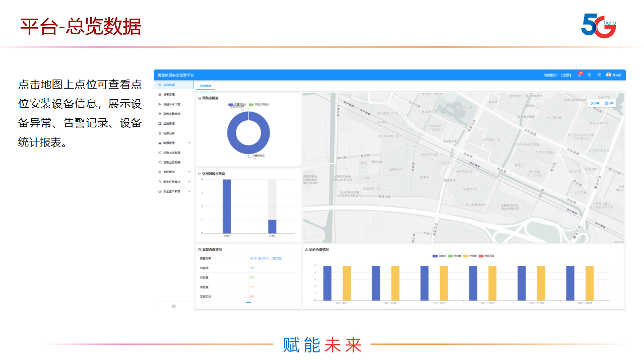Click the yellow 待检查 legend swatch
Screen dimensions: 644x362
(x=466, y=256)
